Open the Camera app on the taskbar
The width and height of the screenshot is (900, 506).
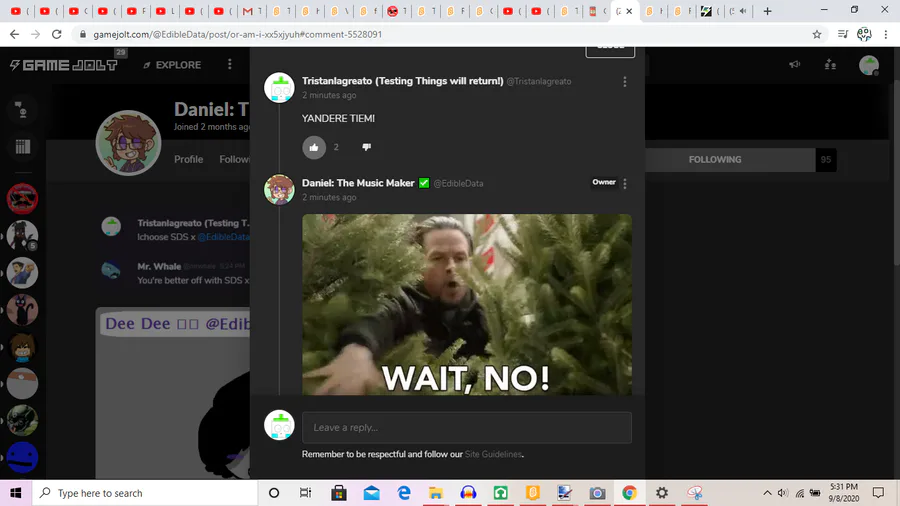(597, 493)
